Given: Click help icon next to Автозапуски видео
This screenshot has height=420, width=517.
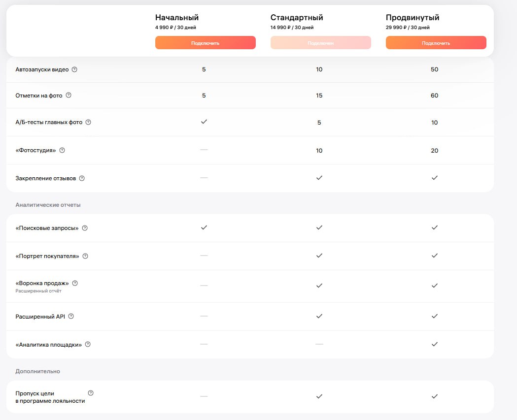Looking at the screenshot, I should [x=74, y=69].
